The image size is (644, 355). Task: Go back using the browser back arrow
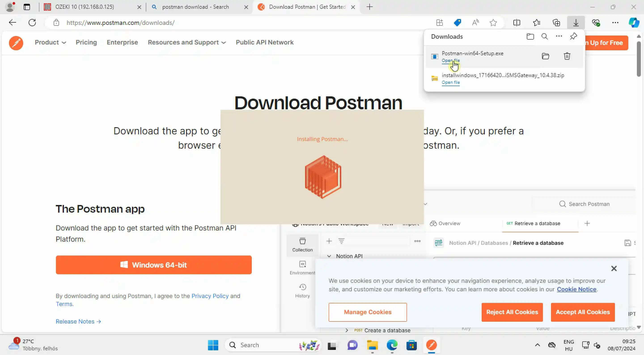tap(13, 23)
